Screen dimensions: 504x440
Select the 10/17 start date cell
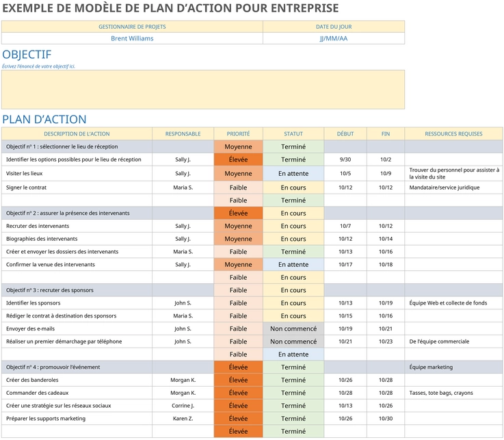[345, 265]
